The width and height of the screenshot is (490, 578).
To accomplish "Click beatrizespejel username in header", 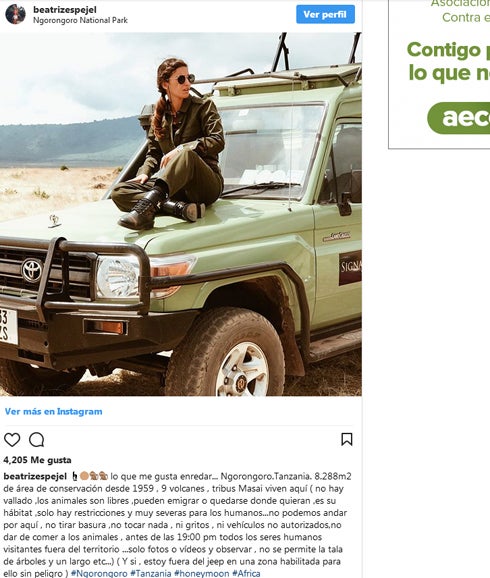I will point(65,10).
